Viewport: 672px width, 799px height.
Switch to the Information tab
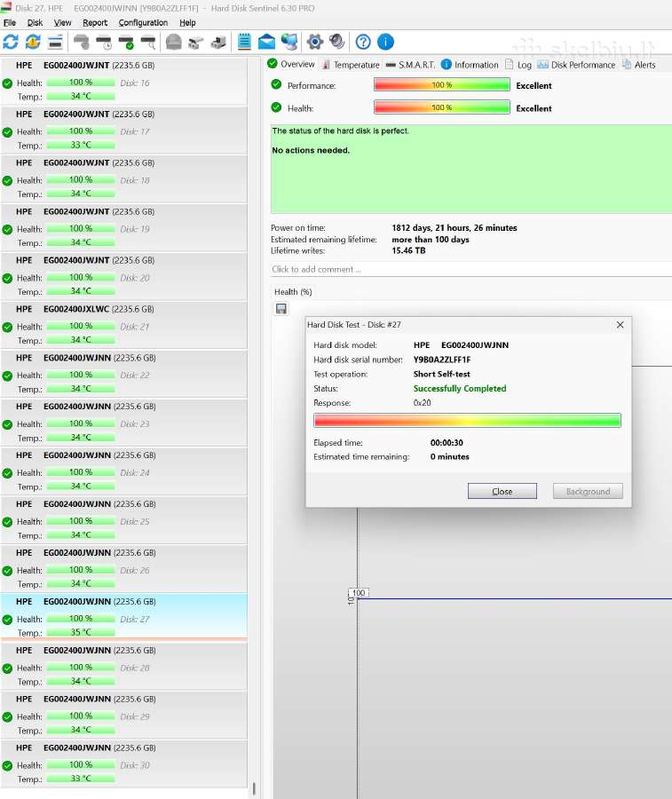point(470,65)
